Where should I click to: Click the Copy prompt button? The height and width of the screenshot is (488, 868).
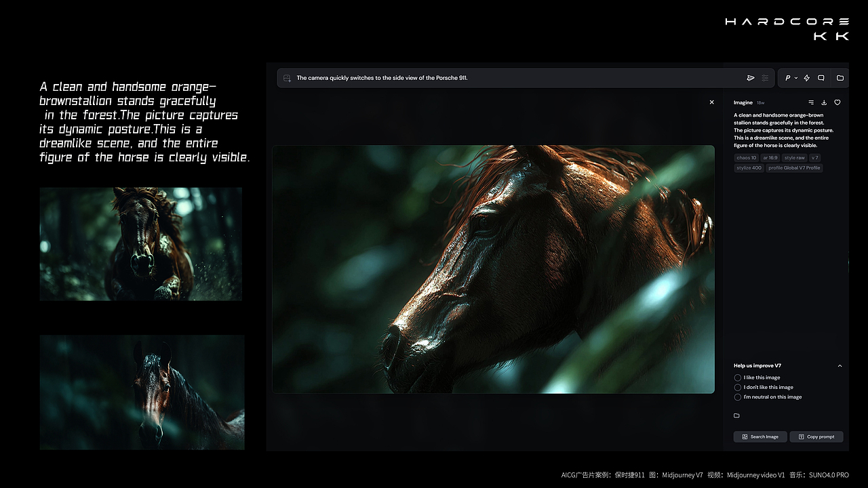816,436
